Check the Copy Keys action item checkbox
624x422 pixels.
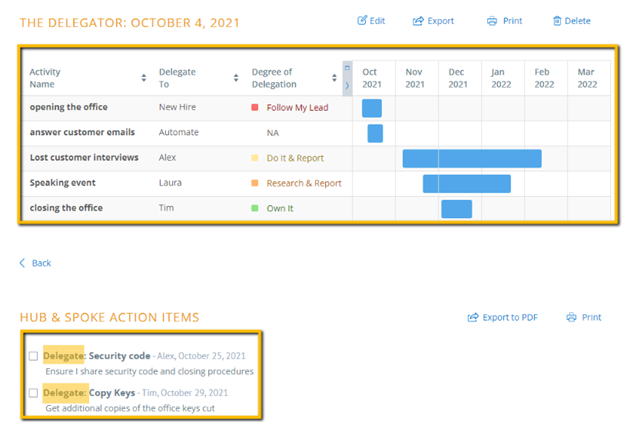33,393
